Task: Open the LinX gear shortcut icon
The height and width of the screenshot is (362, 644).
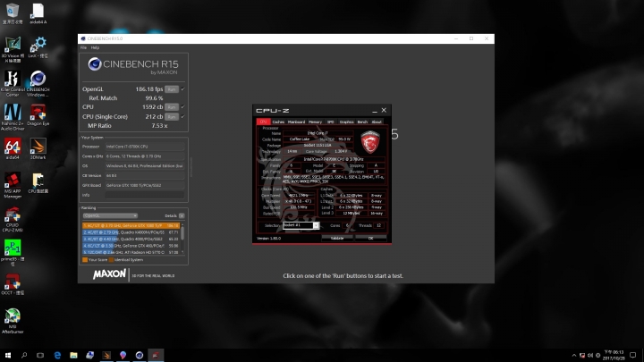Action: pos(38,46)
